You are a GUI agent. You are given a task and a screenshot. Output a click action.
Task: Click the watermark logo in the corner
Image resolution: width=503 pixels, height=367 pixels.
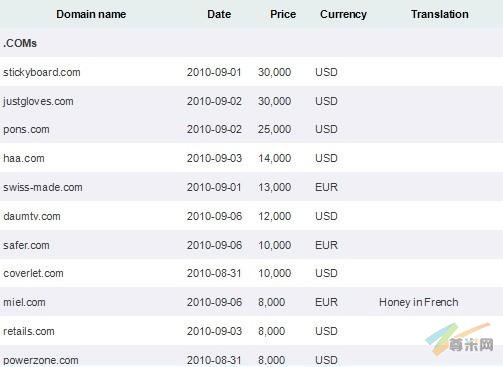(460, 339)
